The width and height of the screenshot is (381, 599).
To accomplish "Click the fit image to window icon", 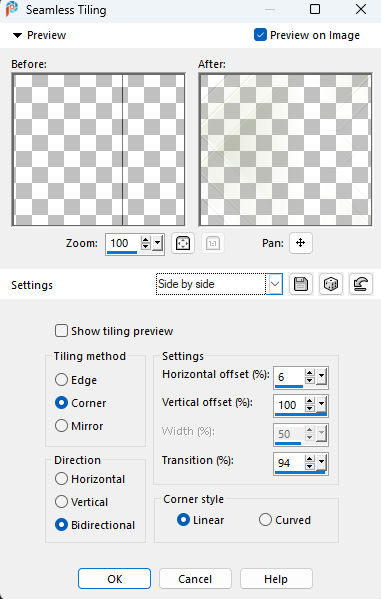I will (183, 243).
